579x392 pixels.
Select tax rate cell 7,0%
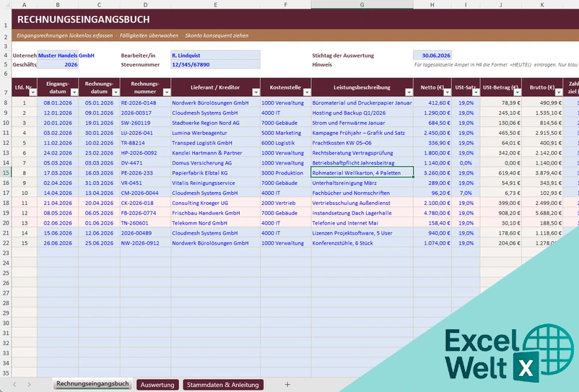click(x=466, y=193)
